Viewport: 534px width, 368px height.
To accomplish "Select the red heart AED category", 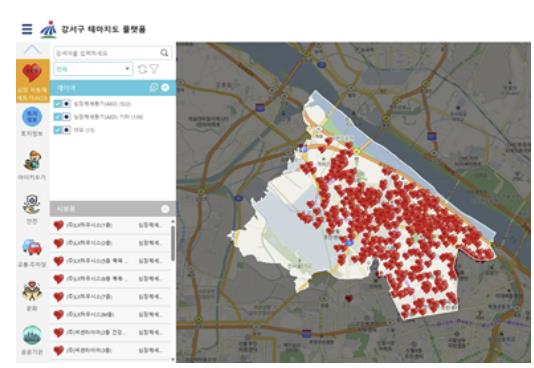I will 32,81.
